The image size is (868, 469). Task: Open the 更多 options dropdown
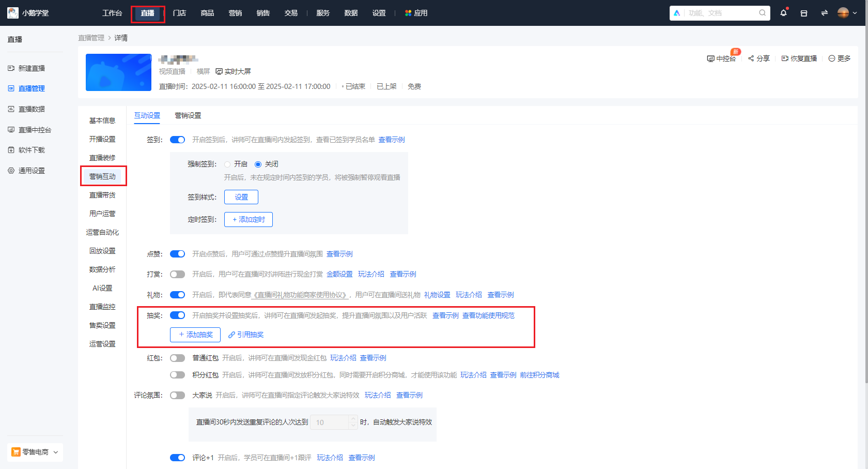pyautogui.click(x=839, y=58)
